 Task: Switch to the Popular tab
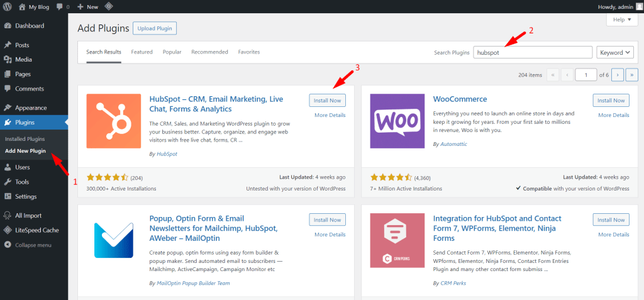coord(172,52)
